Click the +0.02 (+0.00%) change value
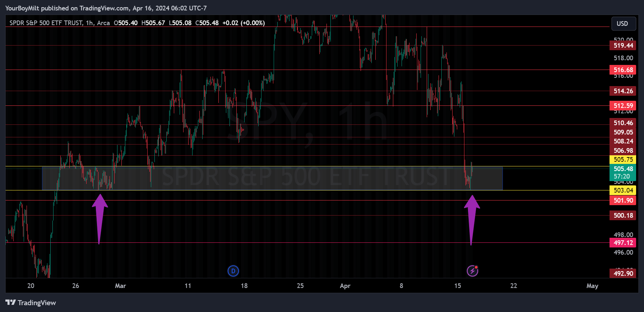The image size is (644, 312). point(244,23)
